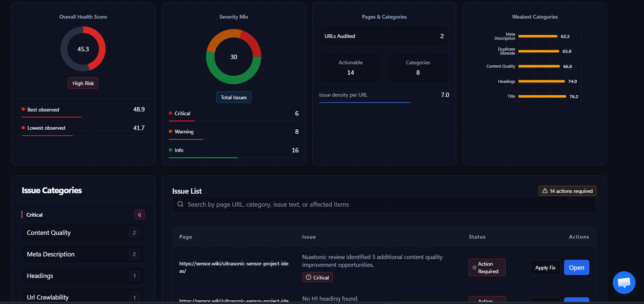Select the Critical issue category header

pyautogui.click(x=83, y=215)
